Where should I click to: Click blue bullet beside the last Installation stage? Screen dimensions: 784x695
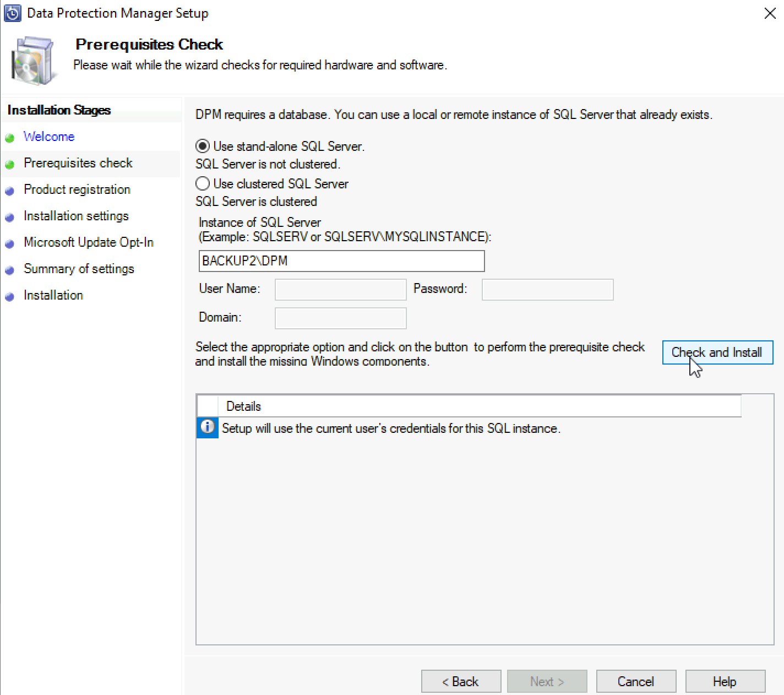point(9,297)
